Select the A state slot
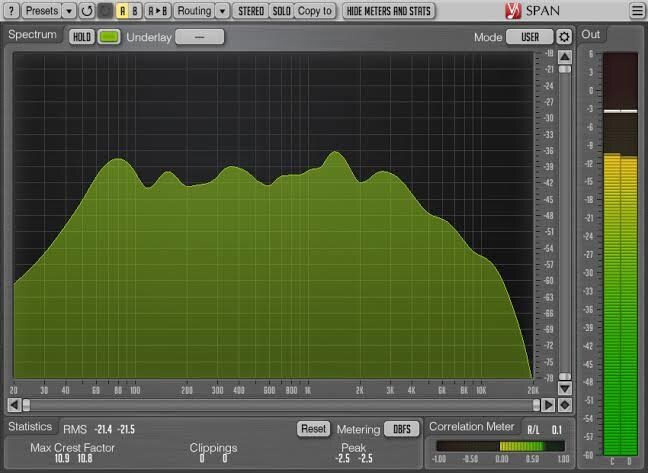Image resolution: width=648 pixels, height=473 pixels. coord(122,11)
